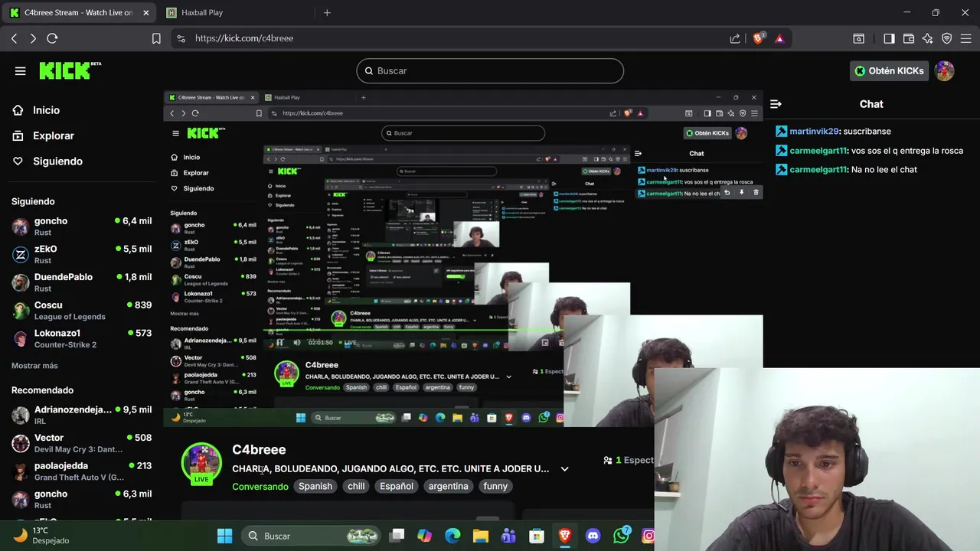Click badge icon beside martinvik29 in chat
The width and height of the screenshot is (980, 551).
coord(781,132)
